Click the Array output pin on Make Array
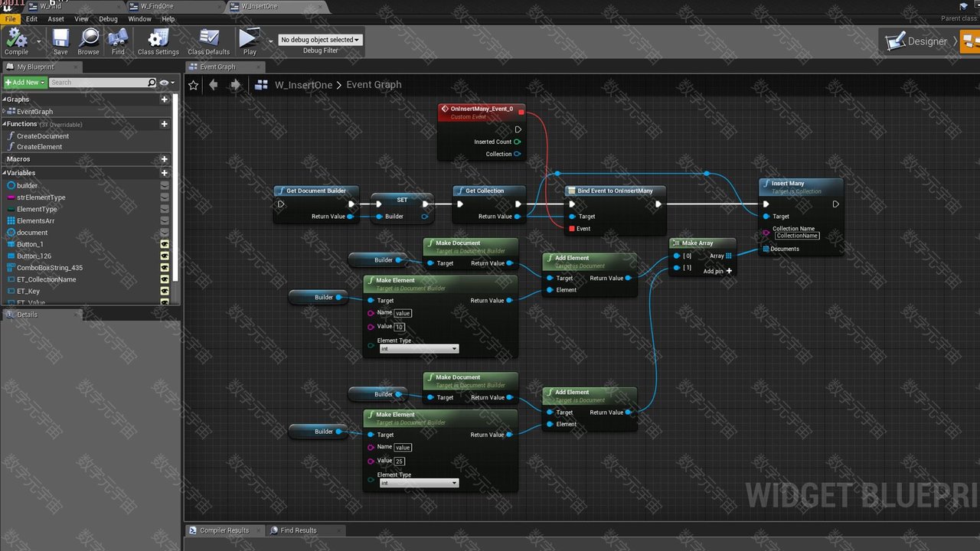Image resolution: width=980 pixels, height=551 pixels. [729, 256]
